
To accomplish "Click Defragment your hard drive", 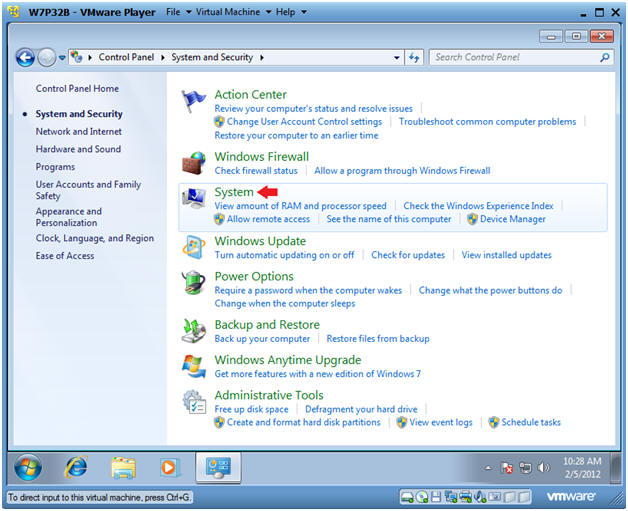I will (x=361, y=409).
